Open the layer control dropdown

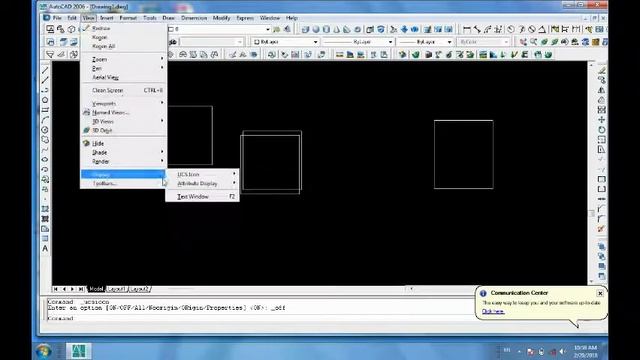tap(267, 29)
